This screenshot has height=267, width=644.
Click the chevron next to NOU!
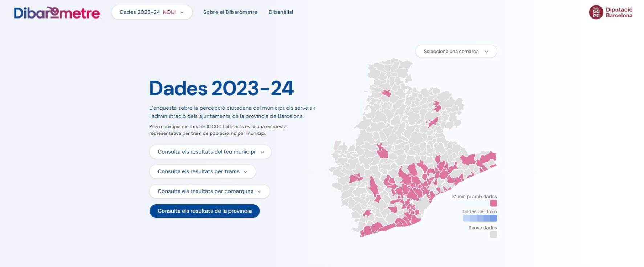click(182, 12)
